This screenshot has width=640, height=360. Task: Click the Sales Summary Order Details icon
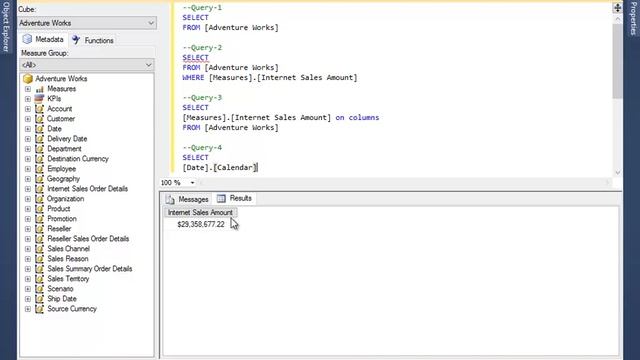coord(39,269)
